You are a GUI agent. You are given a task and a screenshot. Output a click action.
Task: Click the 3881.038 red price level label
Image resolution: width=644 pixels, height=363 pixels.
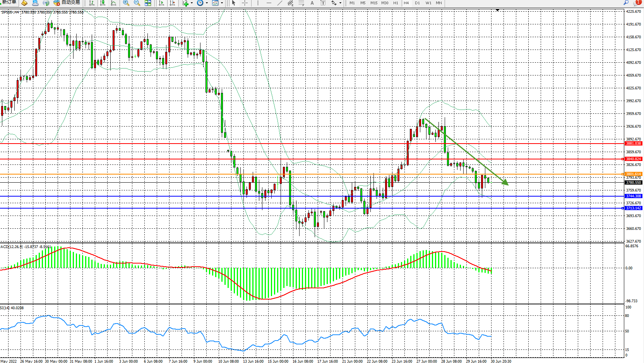pos(633,144)
